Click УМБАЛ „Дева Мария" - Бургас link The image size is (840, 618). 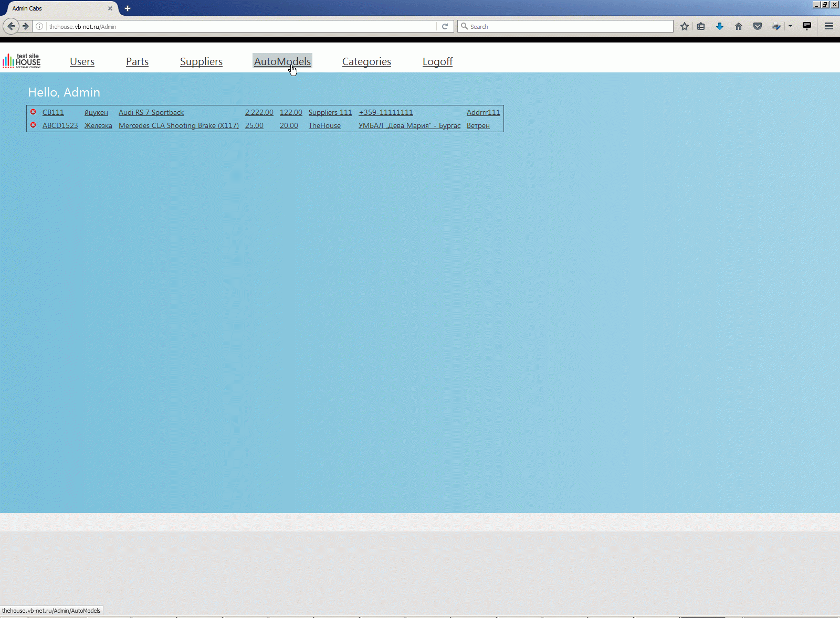[x=409, y=125]
